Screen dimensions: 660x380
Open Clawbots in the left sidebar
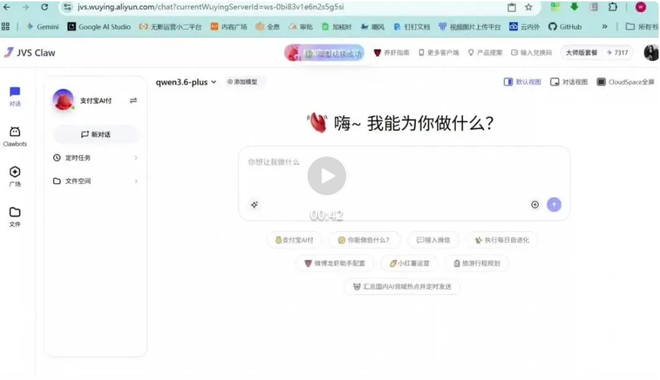15,136
